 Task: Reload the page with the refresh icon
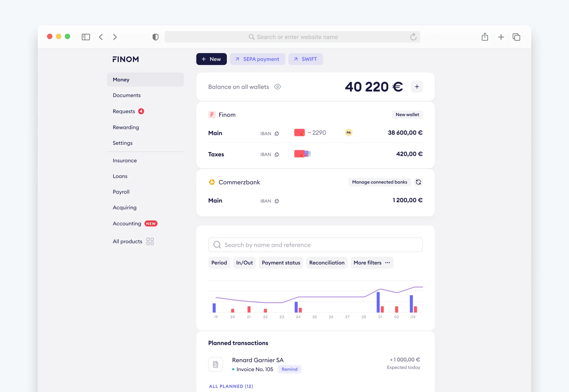coord(413,37)
